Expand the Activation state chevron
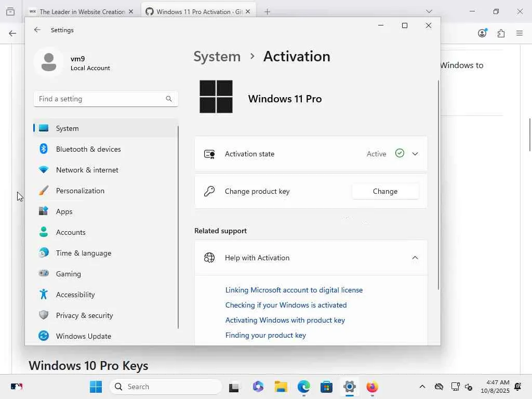Image resolution: width=532 pixels, height=399 pixels. pyautogui.click(x=415, y=154)
